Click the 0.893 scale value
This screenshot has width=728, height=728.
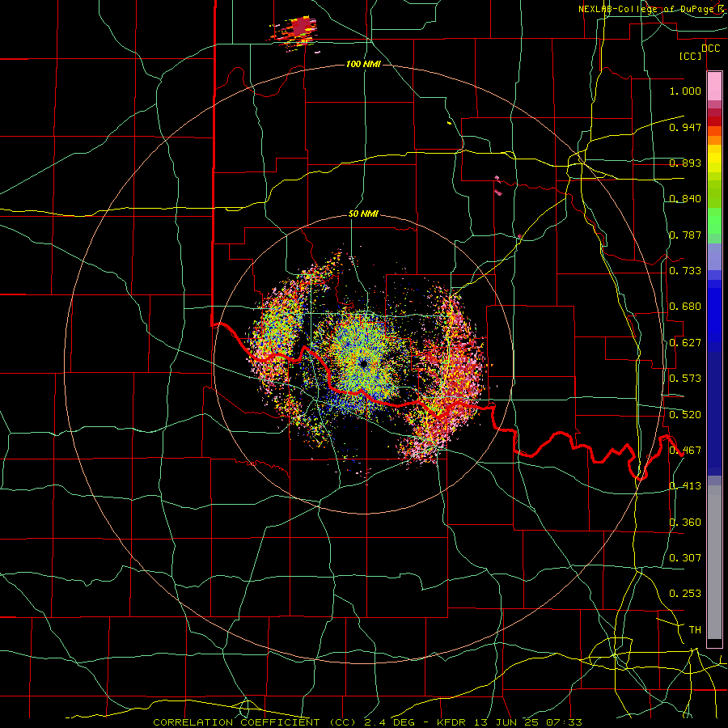click(685, 163)
